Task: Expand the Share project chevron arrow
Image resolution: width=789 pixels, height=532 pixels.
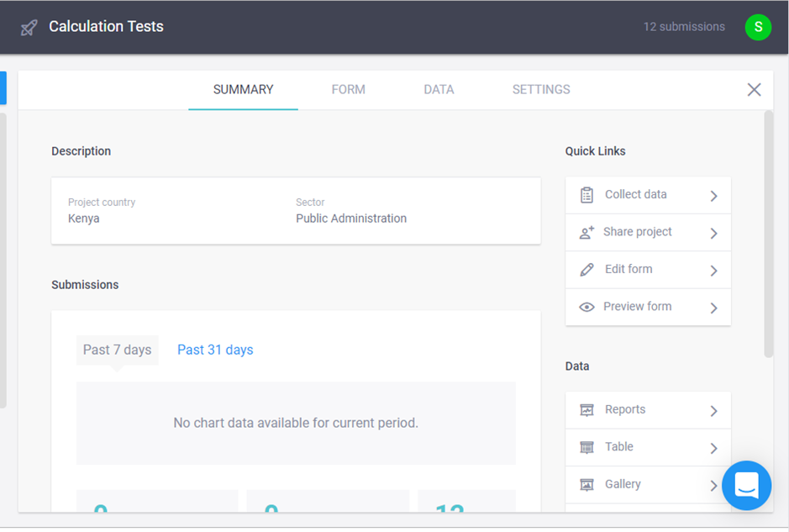Action: 713,234
